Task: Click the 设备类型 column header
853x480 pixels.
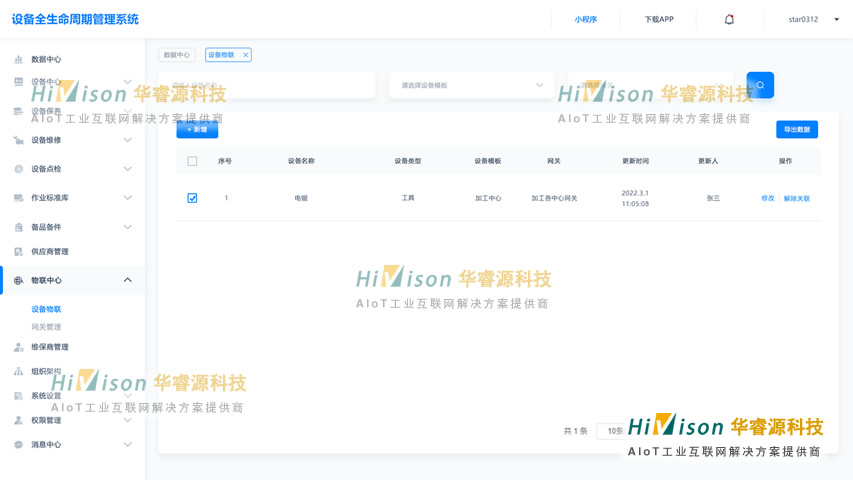Action: (x=408, y=161)
